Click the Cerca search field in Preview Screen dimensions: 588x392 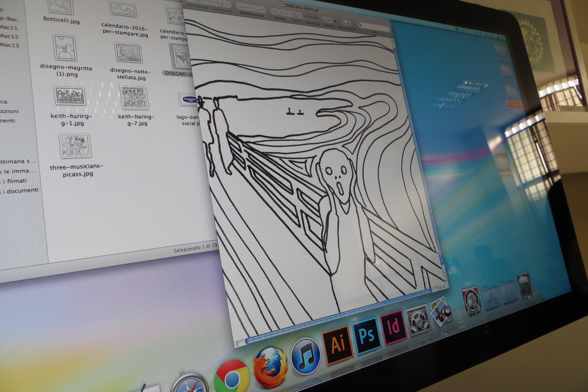pyautogui.click(x=374, y=27)
